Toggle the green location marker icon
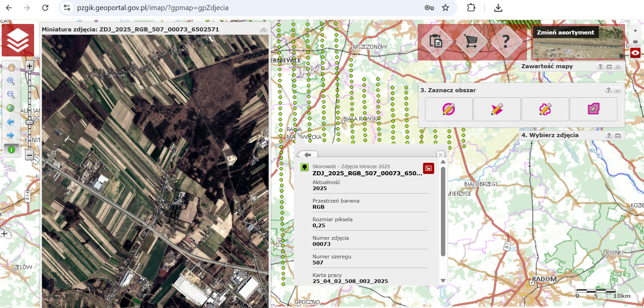This screenshot has width=644, height=308. click(305, 167)
